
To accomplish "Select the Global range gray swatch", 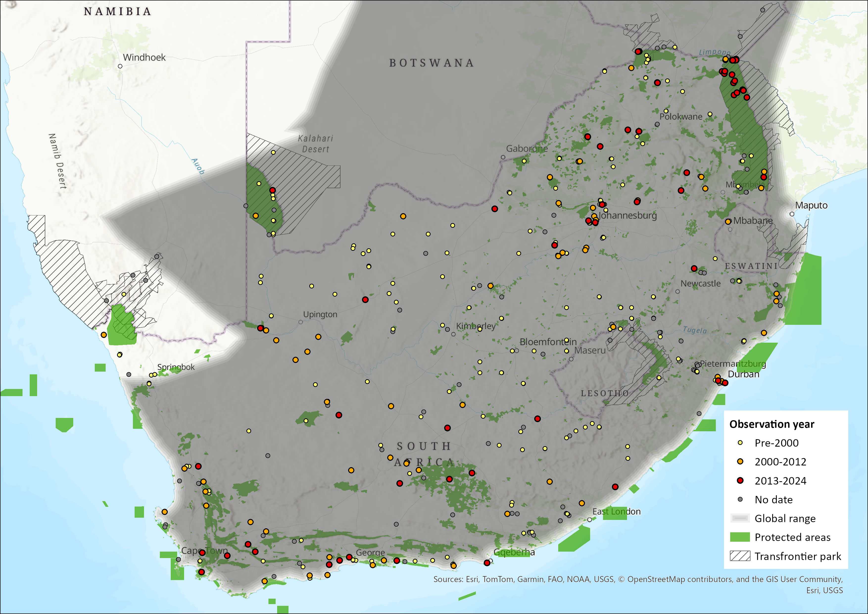I will pos(740,518).
